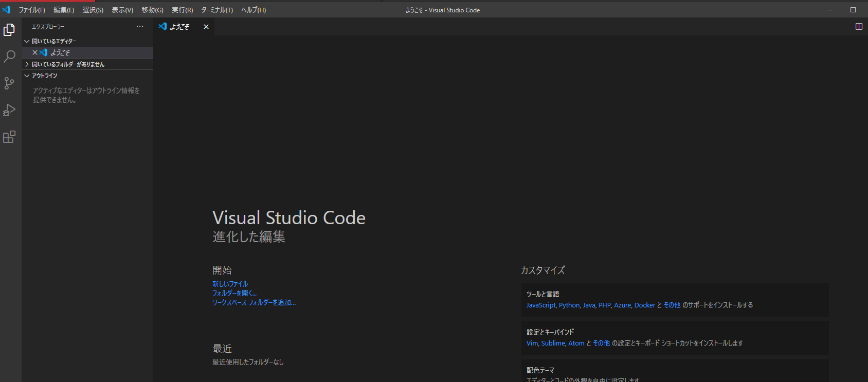868x382 pixels.
Task: Click その他 link in 設定とキーバインド
Action: click(602, 343)
